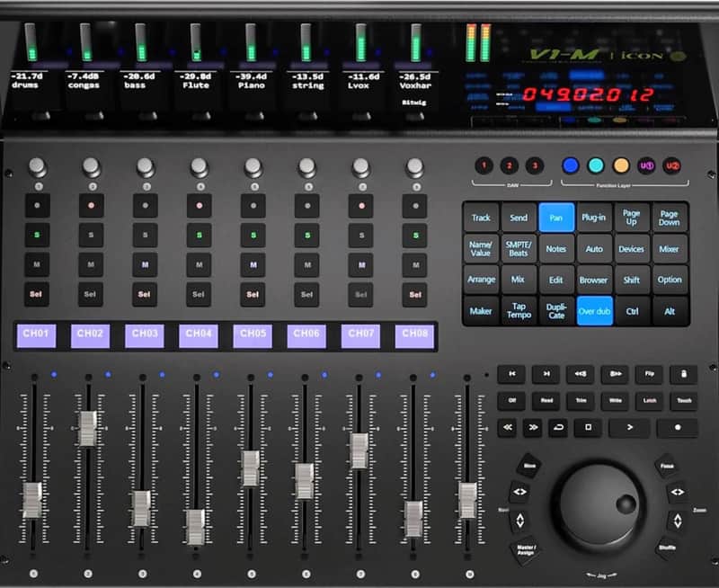Jump to previous marker button
719x588 pixels.
point(511,374)
